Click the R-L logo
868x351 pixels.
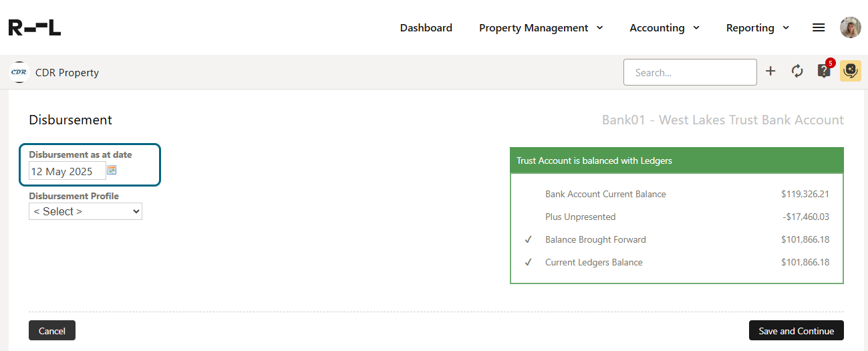pos(35,27)
